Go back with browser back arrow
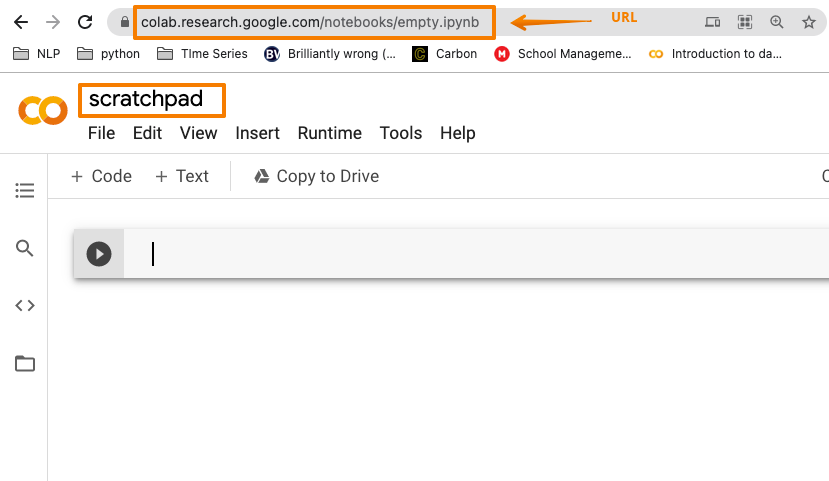This screenshot has width=829, height=481. pos(21,22)
